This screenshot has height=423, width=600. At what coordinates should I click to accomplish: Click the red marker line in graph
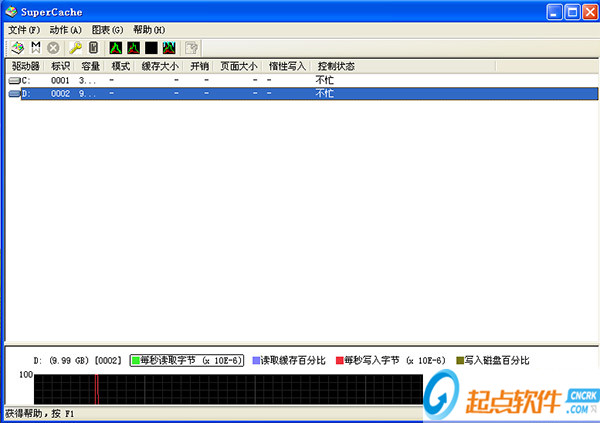coord(96,389)
